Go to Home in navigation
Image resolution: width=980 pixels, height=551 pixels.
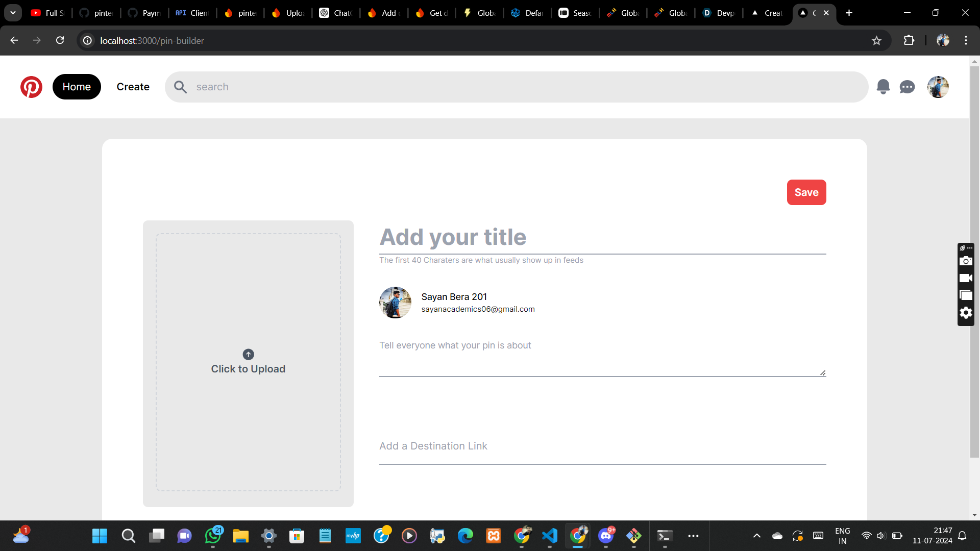pos(77,87)
